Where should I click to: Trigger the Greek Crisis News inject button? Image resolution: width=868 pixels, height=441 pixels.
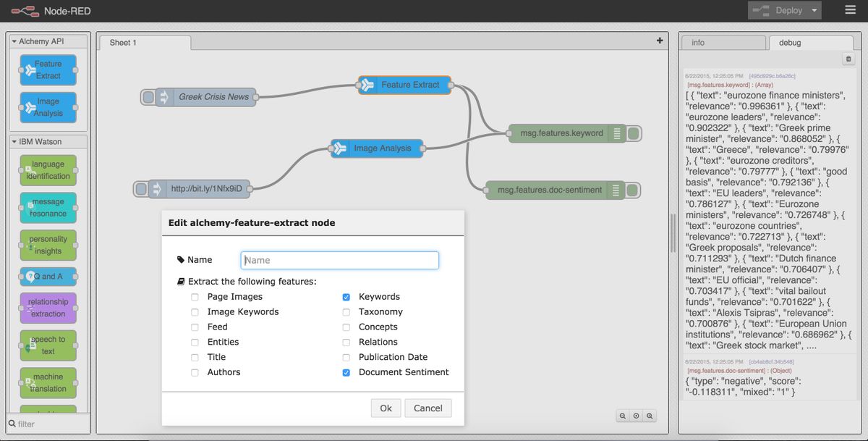(x=148, y=97)
